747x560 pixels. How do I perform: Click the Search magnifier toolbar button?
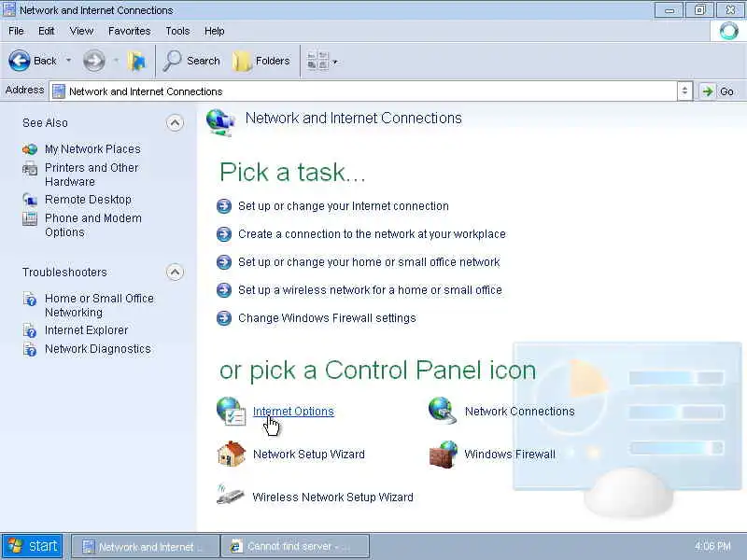[x=191, y=61]
